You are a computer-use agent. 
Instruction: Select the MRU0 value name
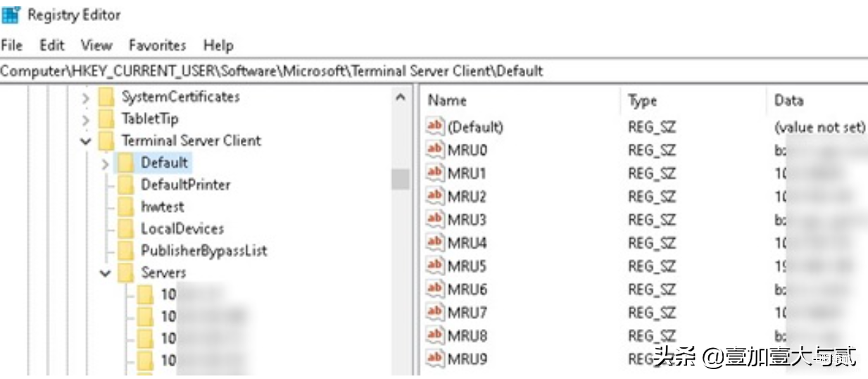(x=467, y=151)
